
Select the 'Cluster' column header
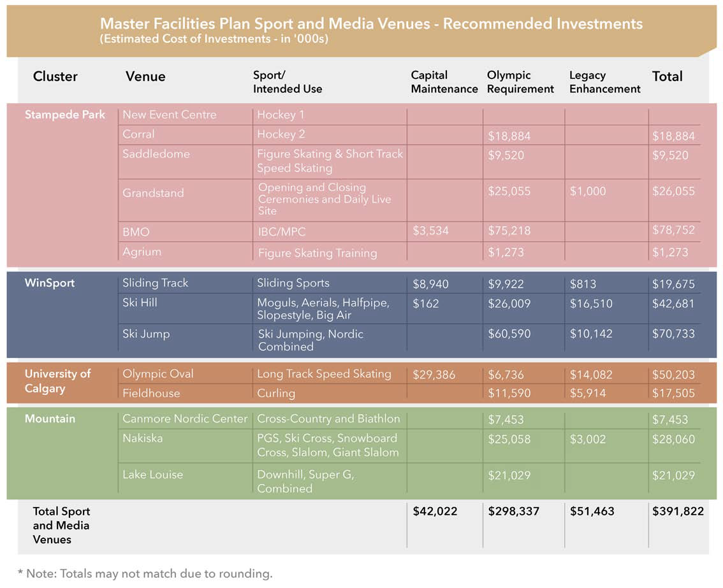click(55, 76)
